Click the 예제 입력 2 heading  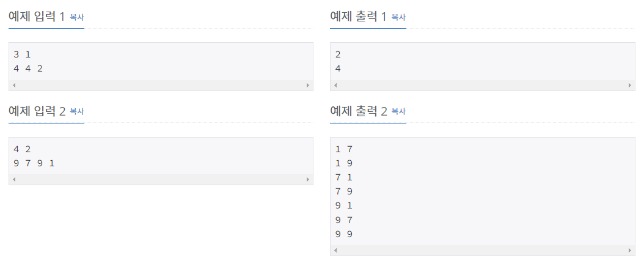[x=37, y=111]
